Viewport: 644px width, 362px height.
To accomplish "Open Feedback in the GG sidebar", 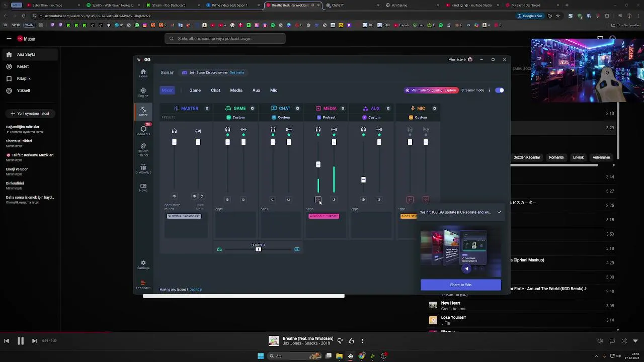I will (143, 285).
